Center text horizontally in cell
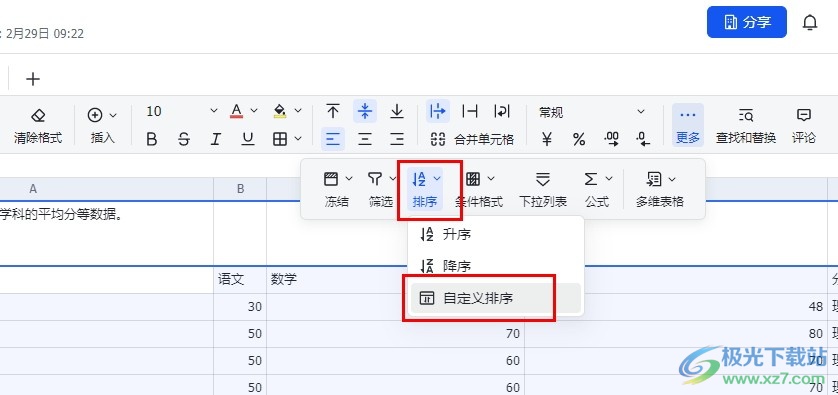The image size is (838, 395). point(365,140)
